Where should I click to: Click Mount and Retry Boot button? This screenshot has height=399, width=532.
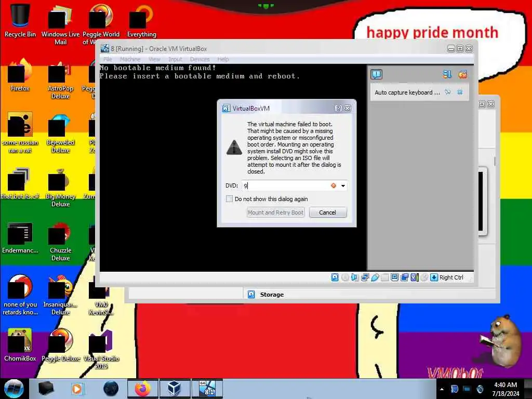click(275, 212)
